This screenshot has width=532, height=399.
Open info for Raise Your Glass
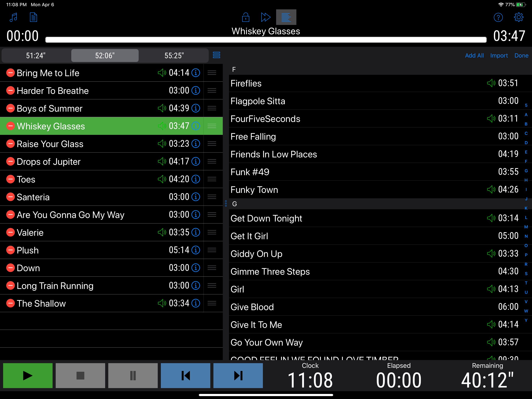pyautogui.click(x=196, y=144)
